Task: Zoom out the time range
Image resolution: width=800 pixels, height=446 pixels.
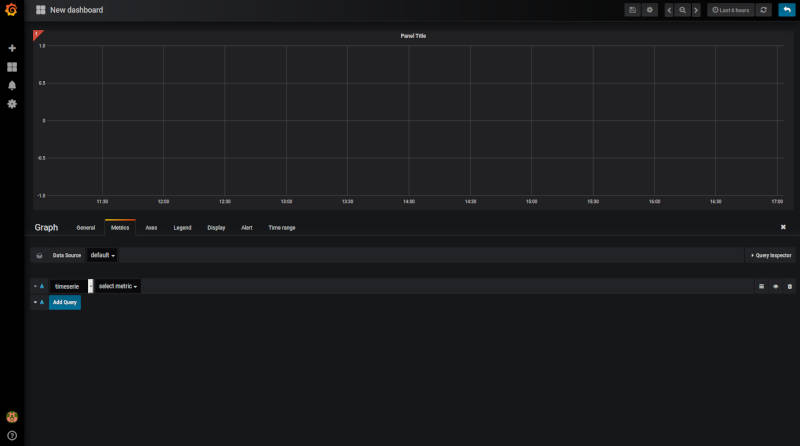Action: tap(682, 10)
